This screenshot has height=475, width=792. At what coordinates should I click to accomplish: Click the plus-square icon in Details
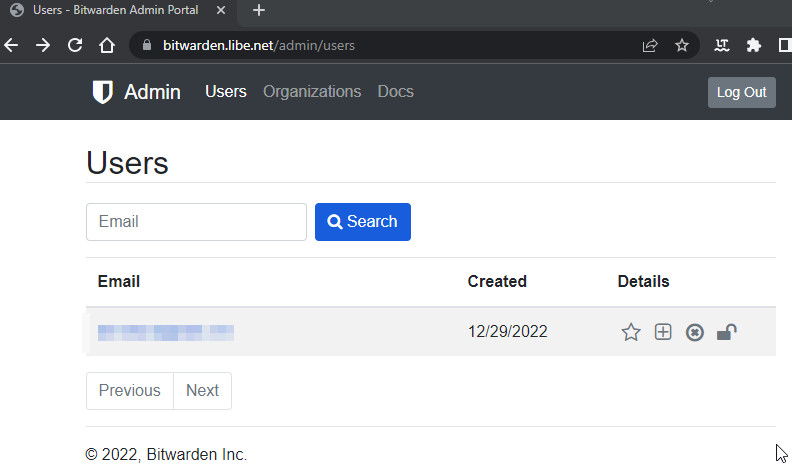point(663,332)
